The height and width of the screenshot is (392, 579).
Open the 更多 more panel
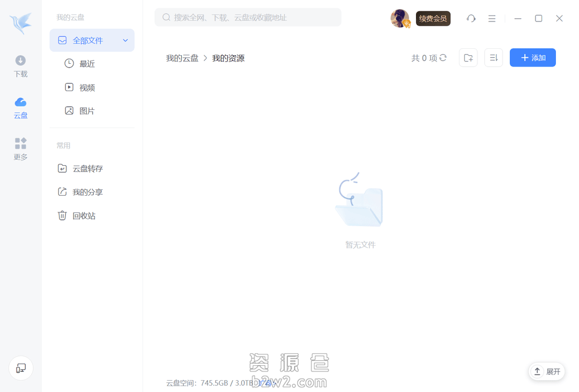(20, 149)
